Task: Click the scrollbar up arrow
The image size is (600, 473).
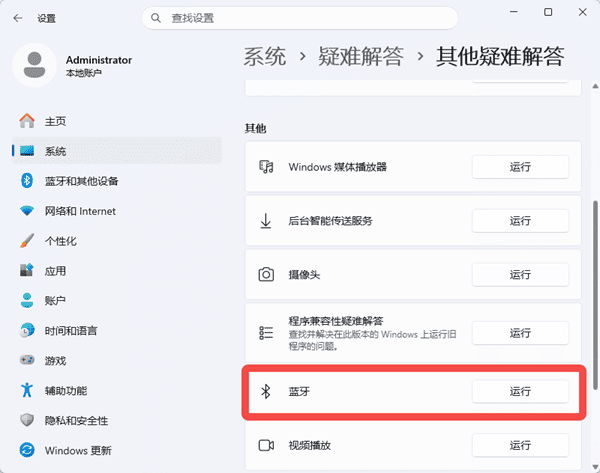Action: coord(595,86)
